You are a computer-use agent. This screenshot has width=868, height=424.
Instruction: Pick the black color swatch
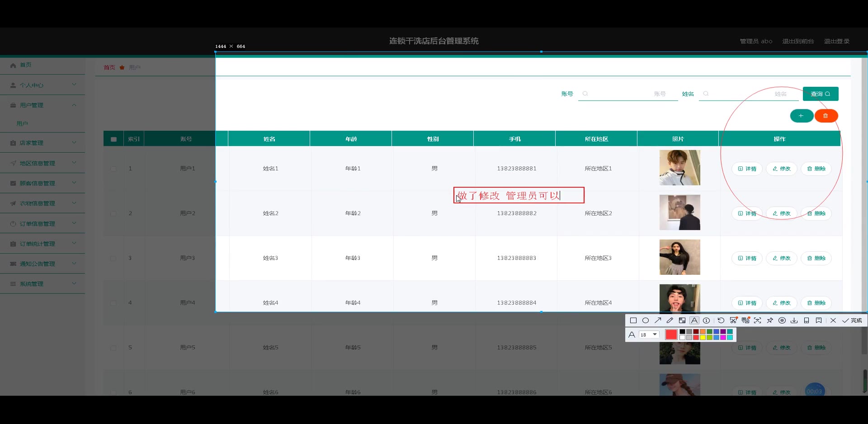(x=683, y=332)
